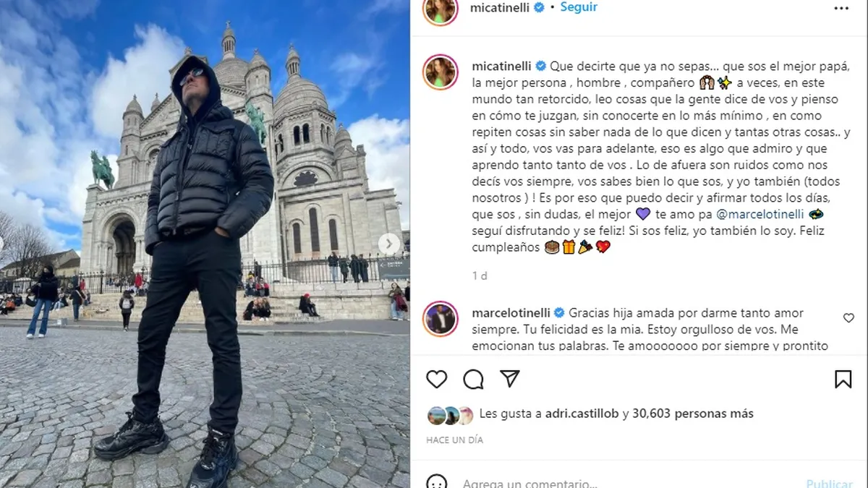This screenshot has height=488, width=868.
Task: Click the HACE UN DÍA timestamp
Action: pyautogui.click(x=454, y=440)
